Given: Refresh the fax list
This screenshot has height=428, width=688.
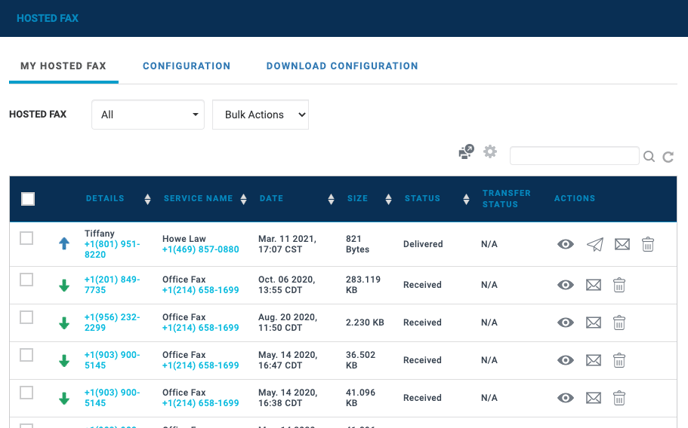Looking at the screenshot, I should click(668, 157).
